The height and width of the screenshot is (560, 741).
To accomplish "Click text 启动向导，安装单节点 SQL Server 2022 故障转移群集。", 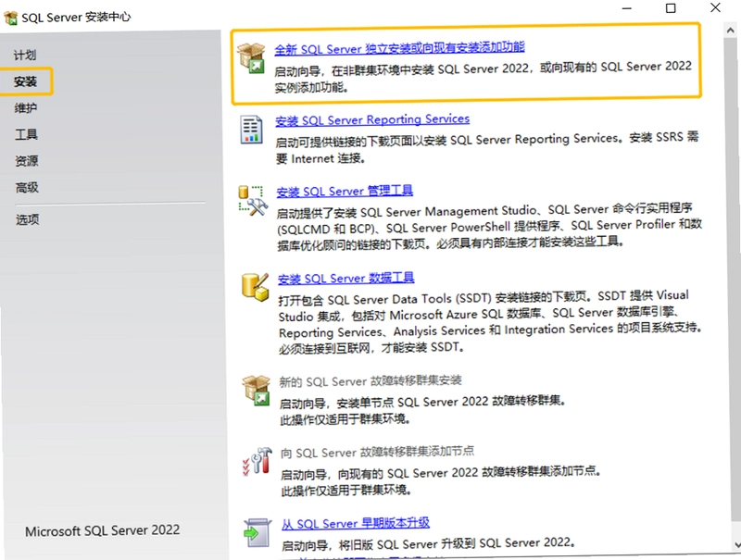I will pos(422,403).
